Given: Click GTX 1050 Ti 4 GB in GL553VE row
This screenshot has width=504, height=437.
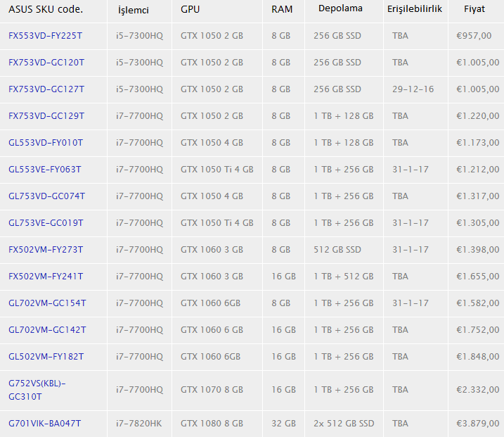Looking at the screenshot, I should [x=217, y=170].
